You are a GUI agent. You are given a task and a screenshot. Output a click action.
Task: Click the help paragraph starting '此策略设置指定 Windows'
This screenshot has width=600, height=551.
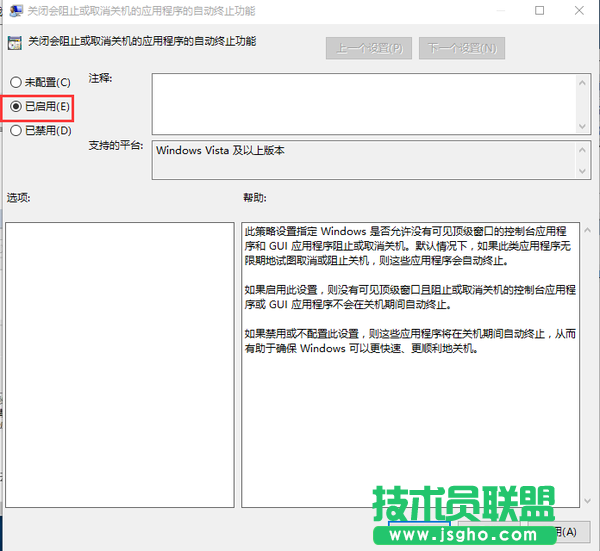click(x=408, y=246)
